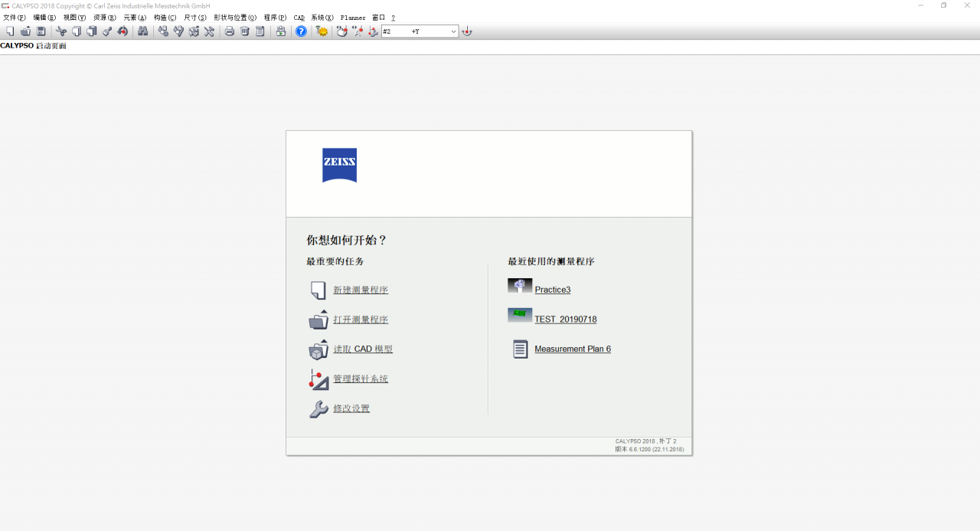This screenshot has height=531, width=980.
Task: Open the 形状与位置(O) menu
Action: (x=235, y=18)
